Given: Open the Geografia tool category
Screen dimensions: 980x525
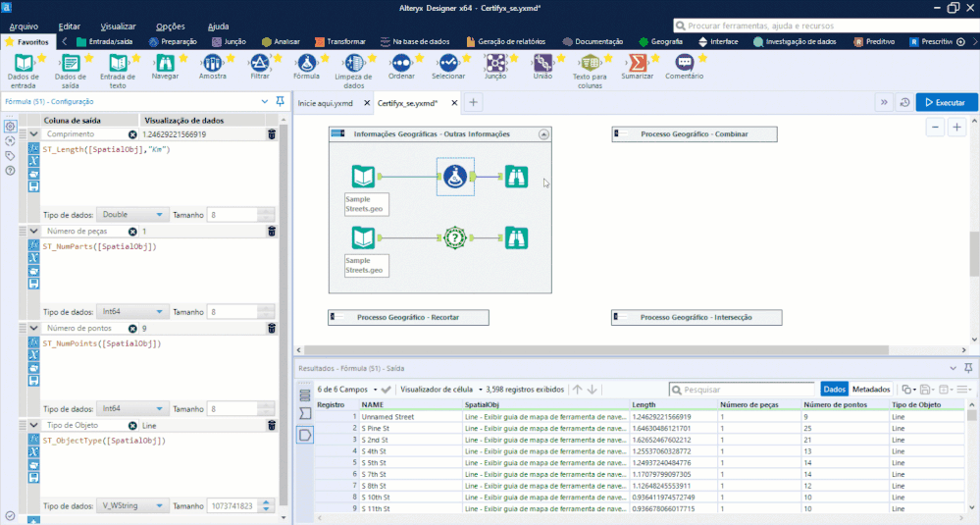Looking at the screenshot, I should (660, 42).
